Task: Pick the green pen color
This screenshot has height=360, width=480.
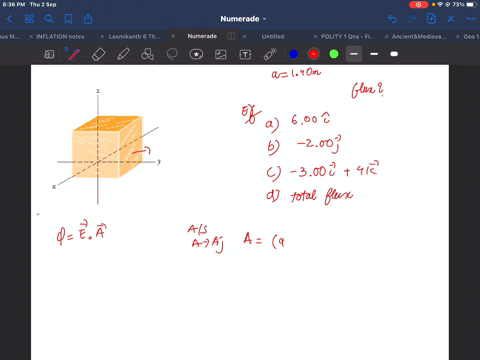Action: (334, 54)
